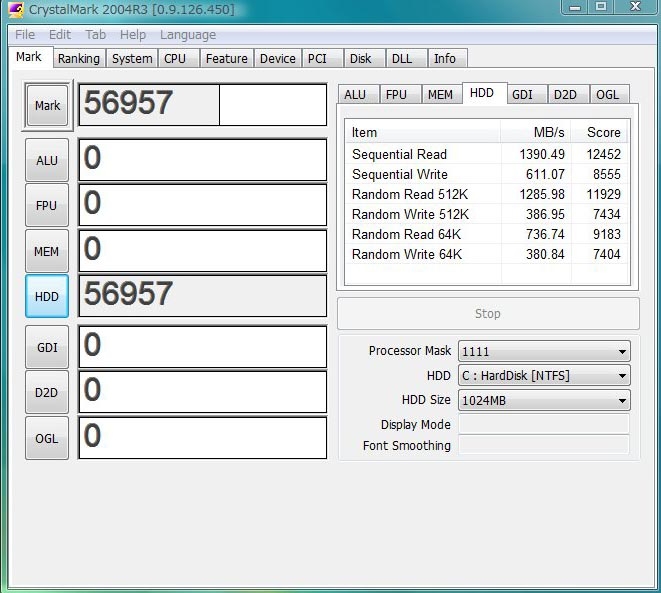Switch to the System tab
The image size is (661, 593).
[132, 59]
